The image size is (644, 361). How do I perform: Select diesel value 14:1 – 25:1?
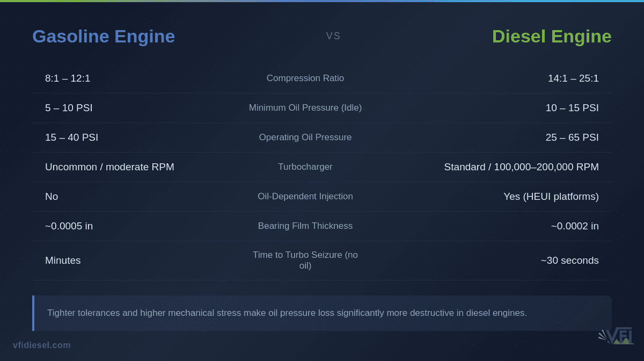(573, 78)
